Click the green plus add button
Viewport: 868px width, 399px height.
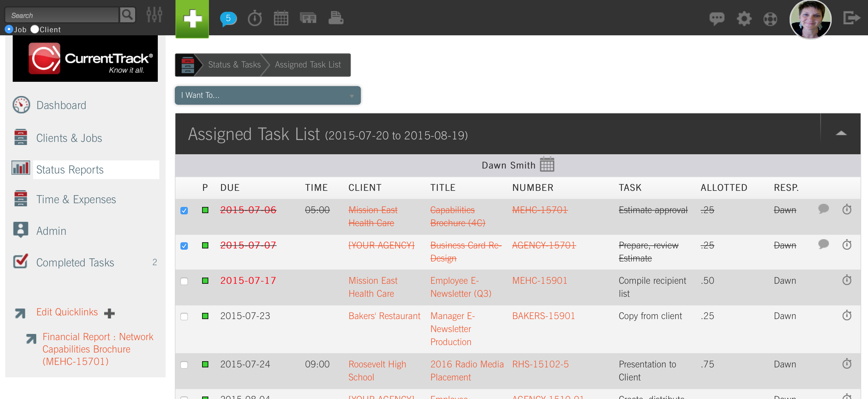coord(192,19)
